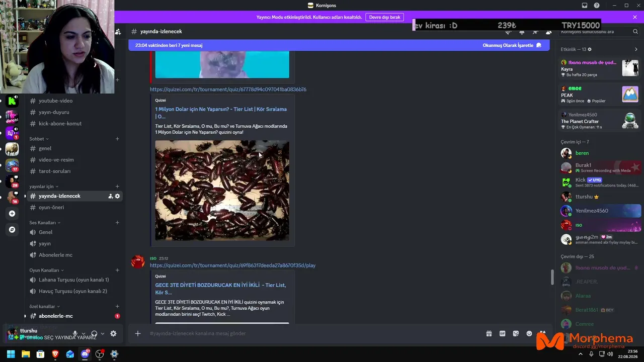644x362 pixels.
Task: Open the gift icon in message bar
Action: 489,333
